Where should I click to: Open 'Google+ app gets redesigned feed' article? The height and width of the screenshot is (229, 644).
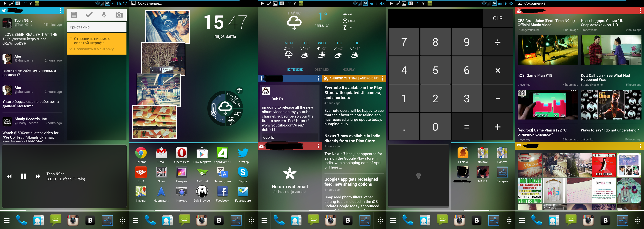351,182
